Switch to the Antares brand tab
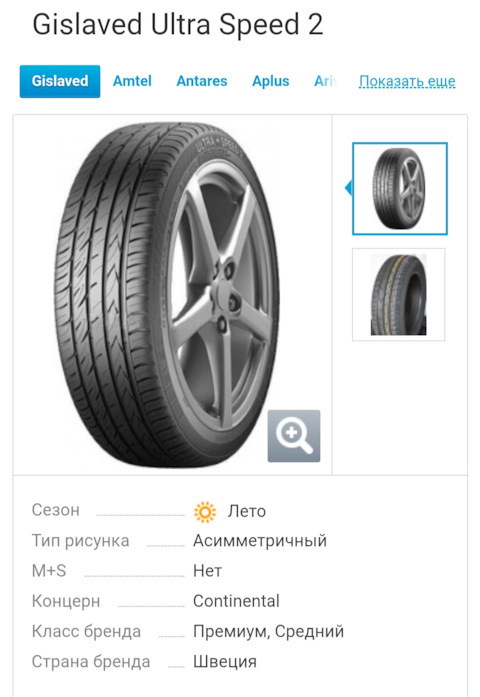 [202, 81]
